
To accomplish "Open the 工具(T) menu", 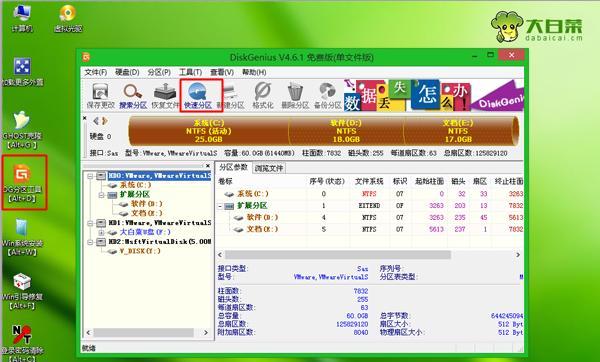I will pyautogui.click(x=190, y=72).
